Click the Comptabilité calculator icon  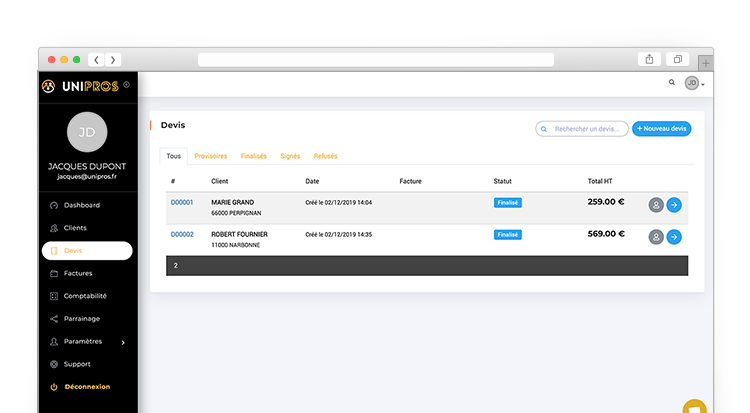point(54,296)
